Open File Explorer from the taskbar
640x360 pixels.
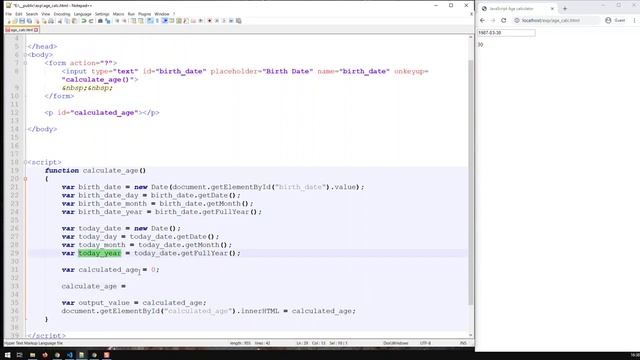coord(32,355)
